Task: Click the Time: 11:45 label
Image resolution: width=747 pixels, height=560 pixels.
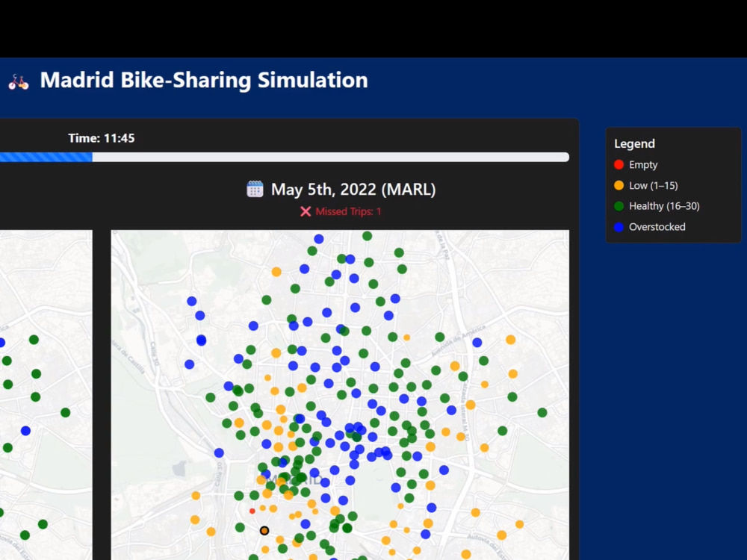Action: click(x=102, y=138)
